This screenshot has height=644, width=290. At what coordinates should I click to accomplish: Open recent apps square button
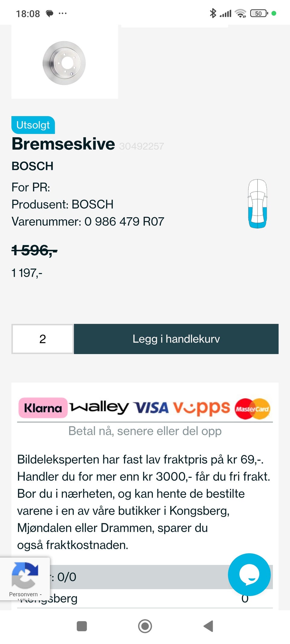click(82, 626)
